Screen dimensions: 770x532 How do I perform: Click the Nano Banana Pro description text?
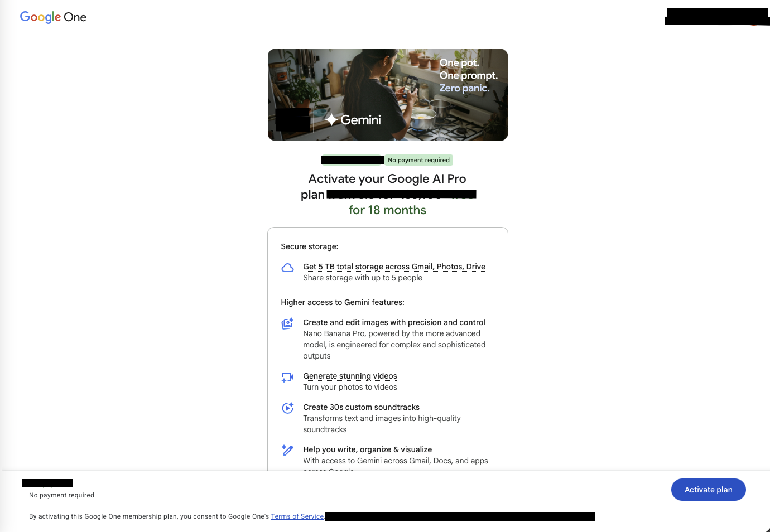click(x=394, y=345)
